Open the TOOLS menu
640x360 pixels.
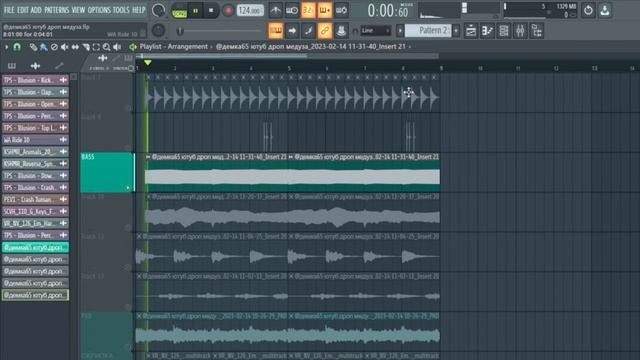click(x=121, y=10)
